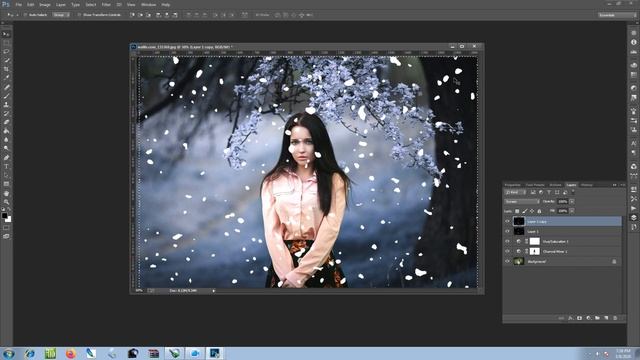
Task: Delete the selected layer with trash icon
Action: pyautogui.click(x=615, y=318)
